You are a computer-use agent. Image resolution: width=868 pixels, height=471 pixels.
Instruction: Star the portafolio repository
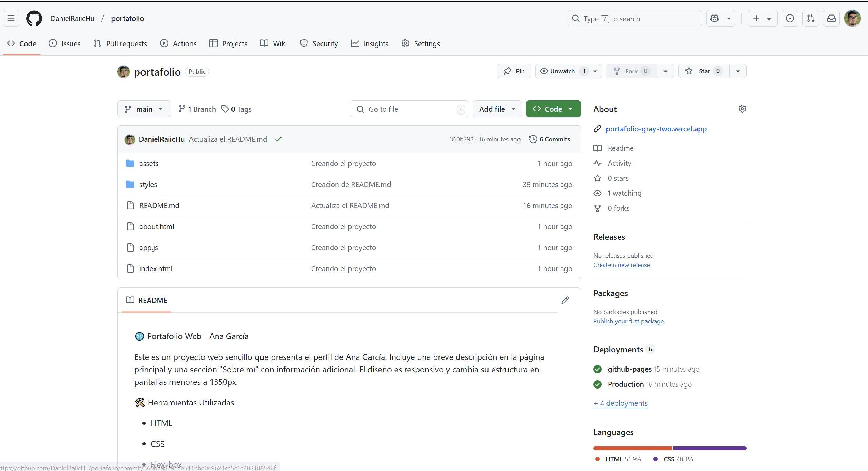[x=704, y=71]
